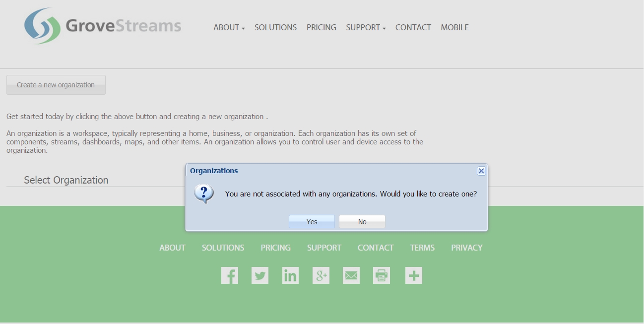
Task: Click the printer icon in footer
Action: (382, 275)
